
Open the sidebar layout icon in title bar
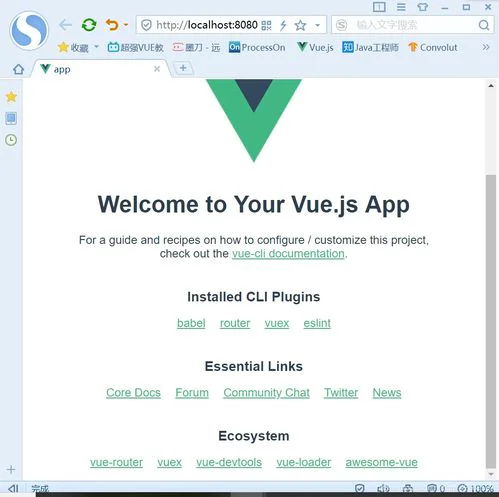379,7
